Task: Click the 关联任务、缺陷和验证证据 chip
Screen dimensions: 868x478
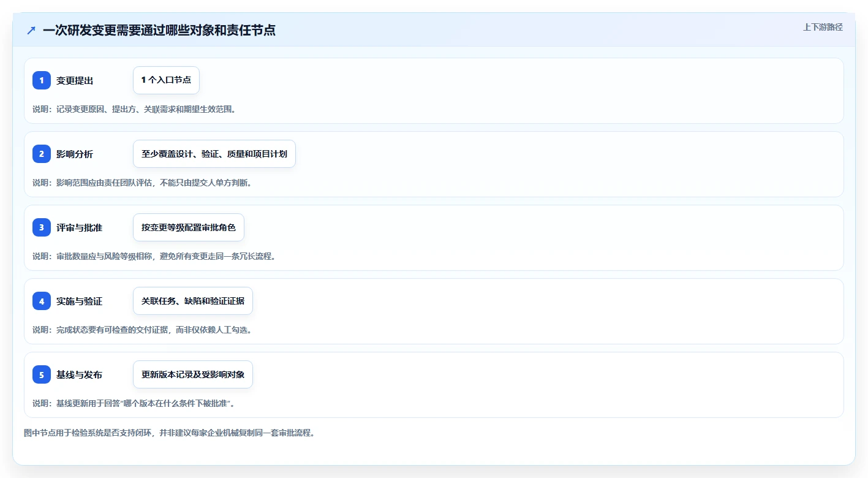Action: (x=193, y=301)
